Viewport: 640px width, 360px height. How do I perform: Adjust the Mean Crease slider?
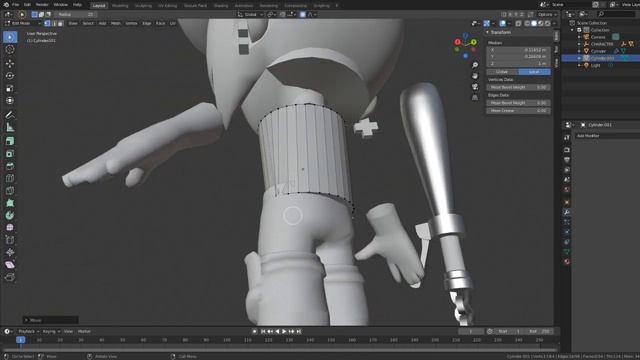[518, 111]
